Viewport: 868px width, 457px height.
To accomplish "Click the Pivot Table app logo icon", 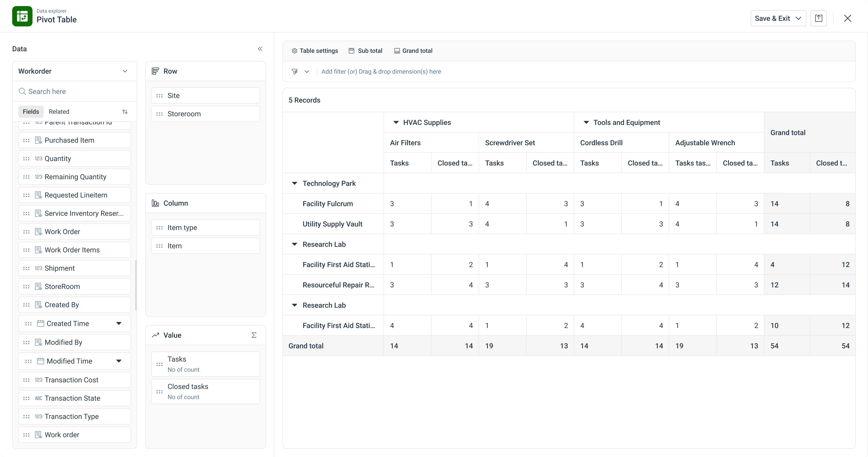I will point(22,16).
